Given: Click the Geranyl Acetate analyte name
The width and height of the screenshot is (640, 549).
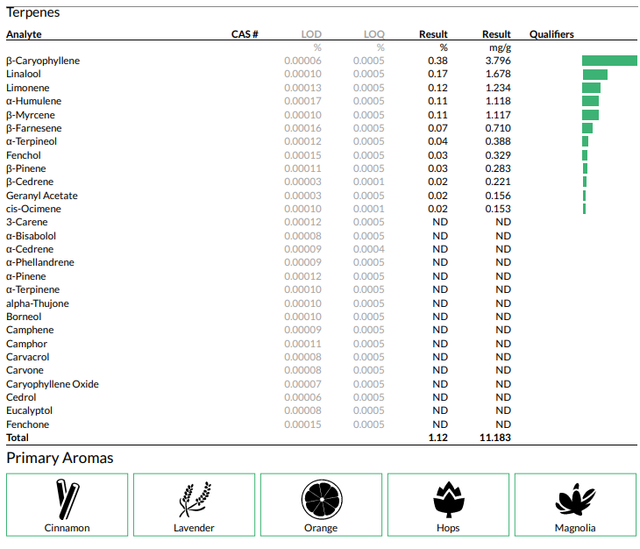Looking at the screenshot, I should click(x=42, y=196).
